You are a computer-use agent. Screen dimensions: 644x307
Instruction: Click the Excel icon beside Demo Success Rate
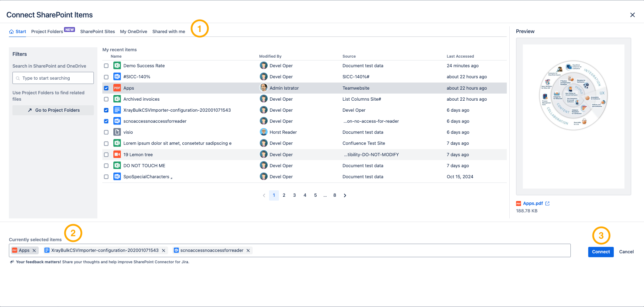(x=117, y=65)
